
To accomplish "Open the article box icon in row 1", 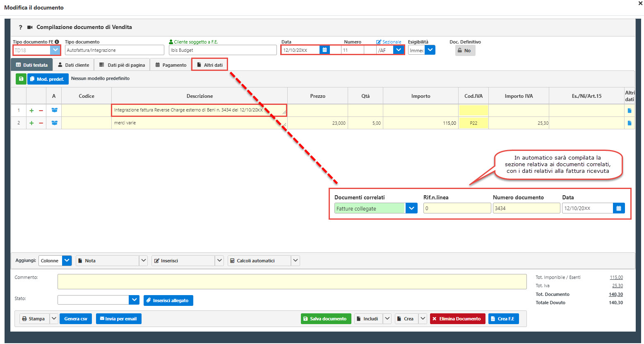I will 54,110.
